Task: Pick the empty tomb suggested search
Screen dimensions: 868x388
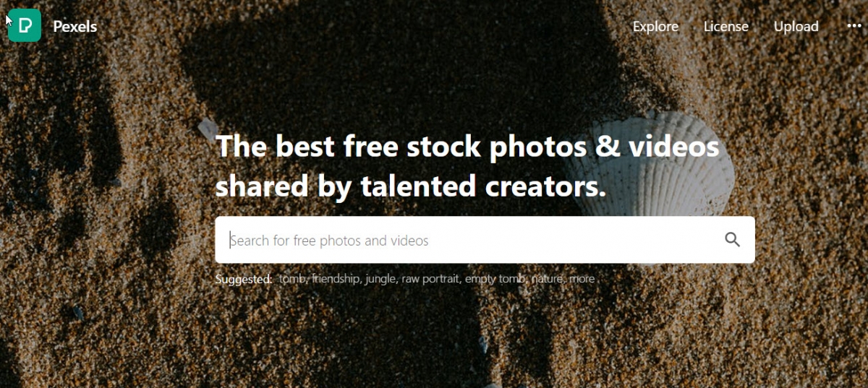Action: 496,279
